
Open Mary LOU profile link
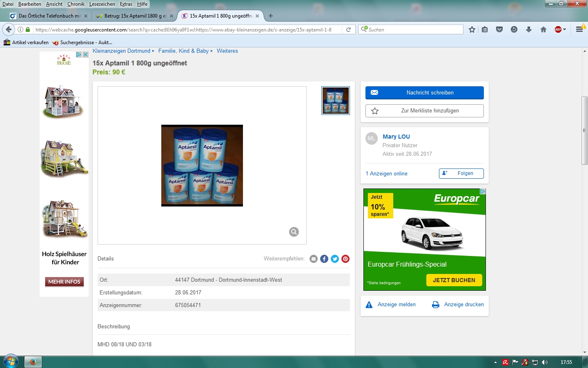pyautogui.click(x=396, y=137)
